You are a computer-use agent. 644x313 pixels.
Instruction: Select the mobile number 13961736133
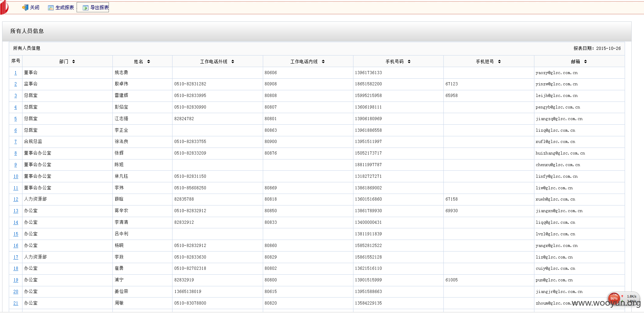369,73
